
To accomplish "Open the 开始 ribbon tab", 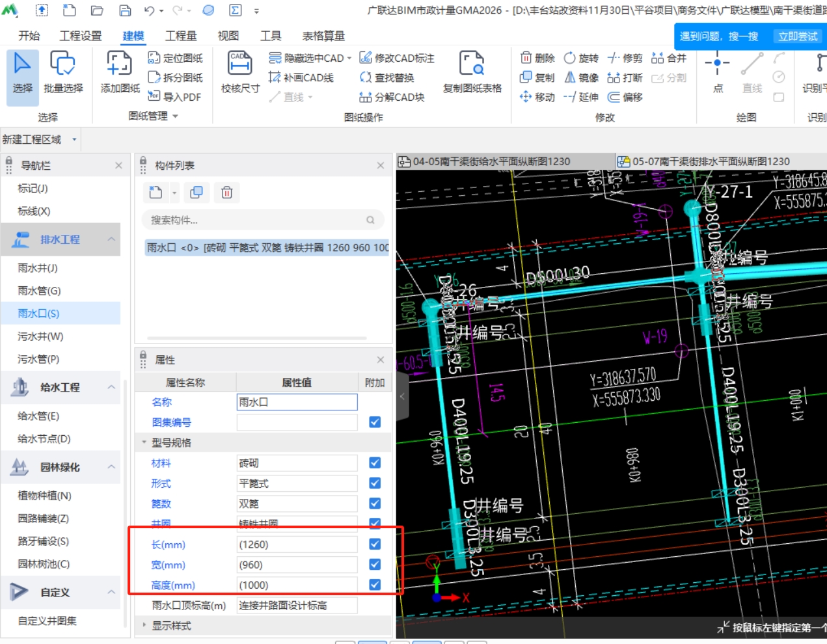I will [x=29, y=36].
